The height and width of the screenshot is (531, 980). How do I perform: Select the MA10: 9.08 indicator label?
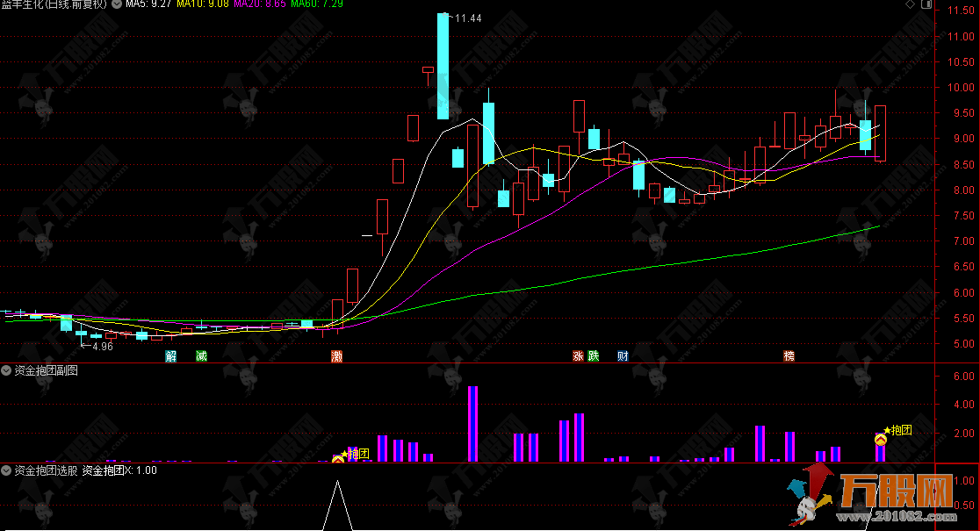tap(203, 4)
